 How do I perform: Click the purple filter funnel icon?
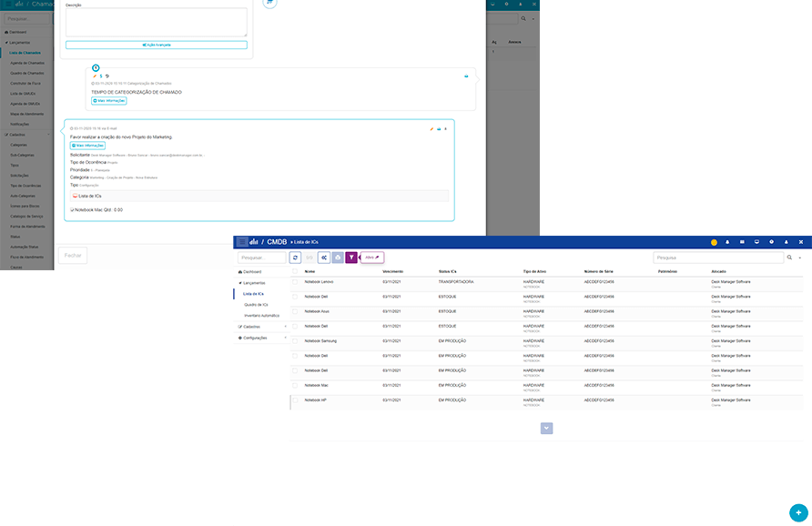[x=350, y=258]
